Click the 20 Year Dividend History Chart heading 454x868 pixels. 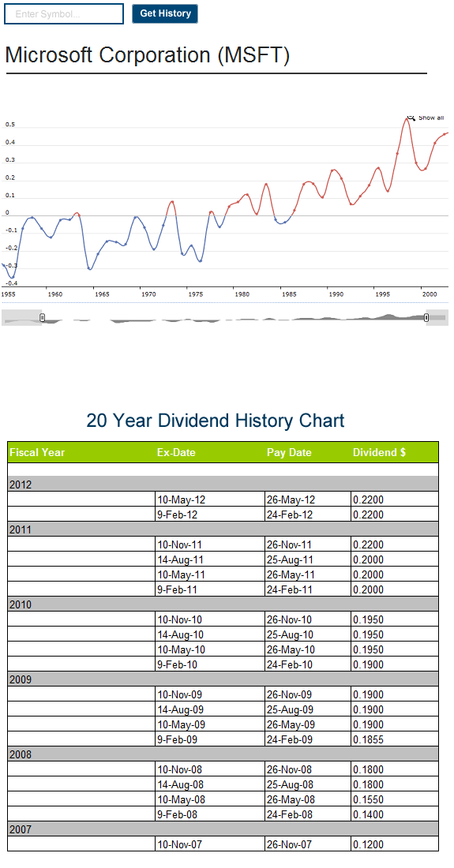click(x=216, y=420)
